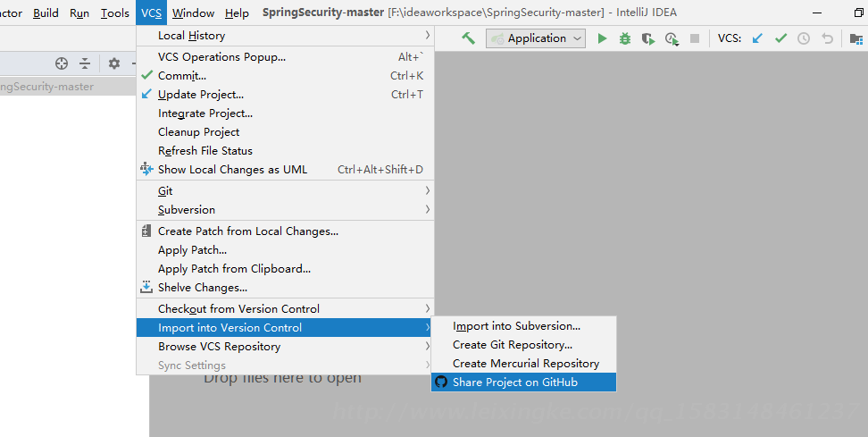Select Shelve Changes menu entry
The height and width of the screenshot is (437, 868).
(x=202, y=288)
